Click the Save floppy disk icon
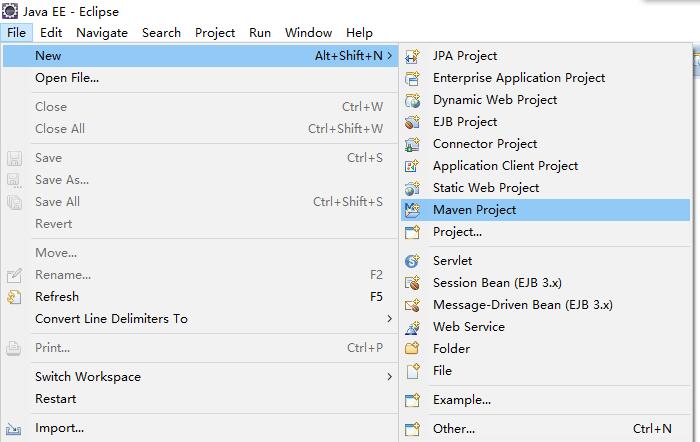The width and height of the screenshot is (700, 442). click(14, 158)
